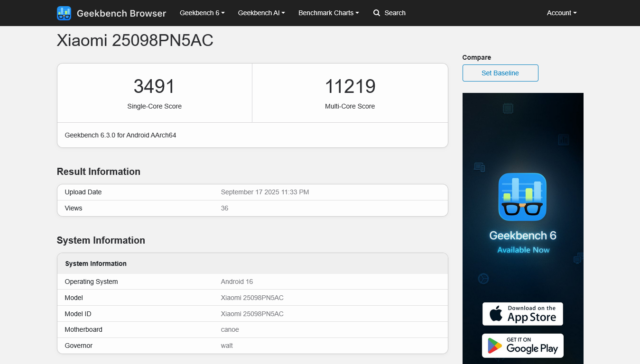Open the Benchmark Charts dropdown
Viewport: 640px width, 364px height.
pos(328,13)
